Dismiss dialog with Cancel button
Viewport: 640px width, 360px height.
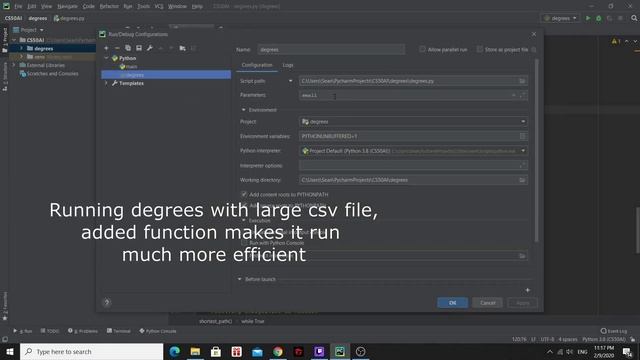[487, 303]
